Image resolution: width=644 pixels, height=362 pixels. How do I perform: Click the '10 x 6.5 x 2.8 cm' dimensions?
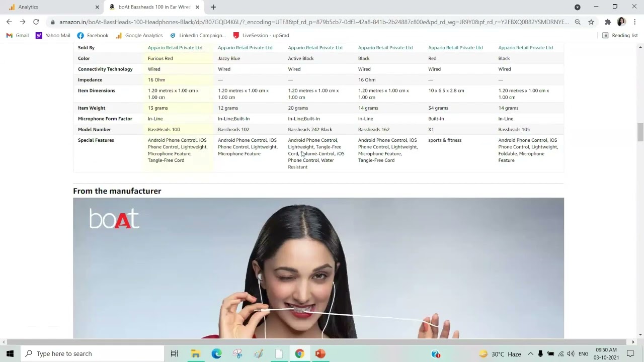point(446,90)
